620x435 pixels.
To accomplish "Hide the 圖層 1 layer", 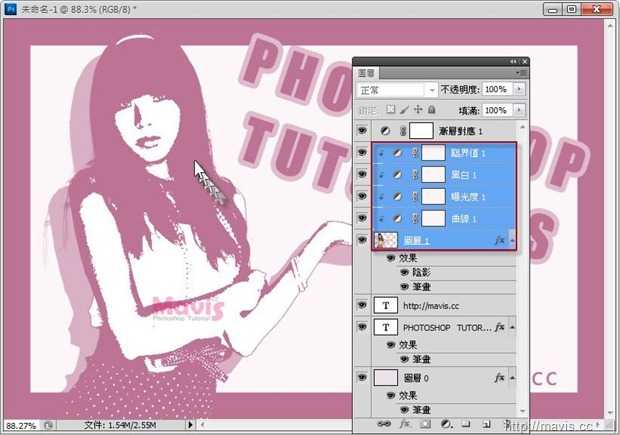I will point(362,240).
